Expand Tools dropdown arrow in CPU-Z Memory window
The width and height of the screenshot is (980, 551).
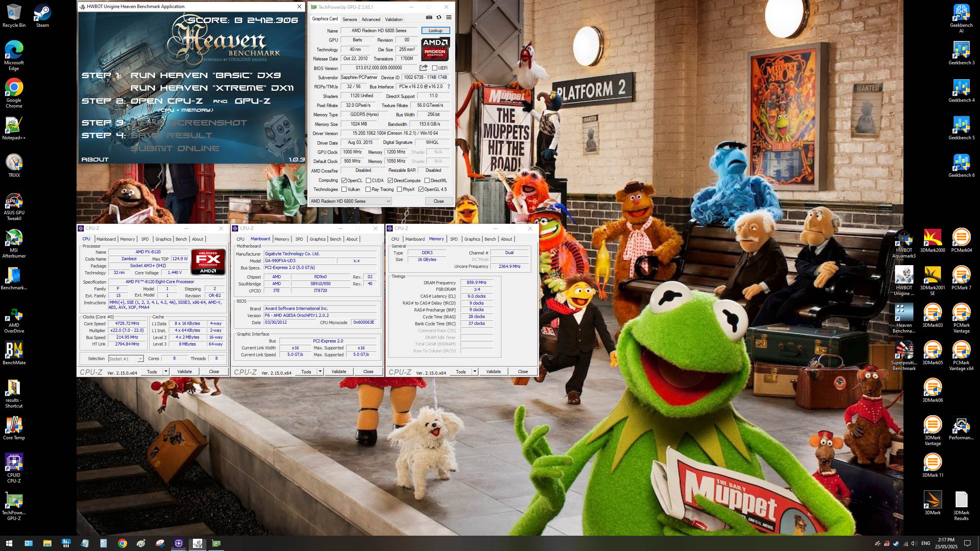(x=475, y=372)
